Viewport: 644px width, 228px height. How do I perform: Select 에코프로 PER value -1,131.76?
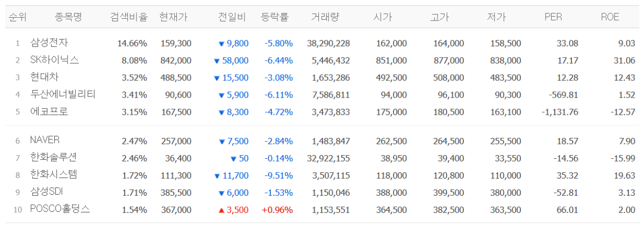tap(560, 112)
